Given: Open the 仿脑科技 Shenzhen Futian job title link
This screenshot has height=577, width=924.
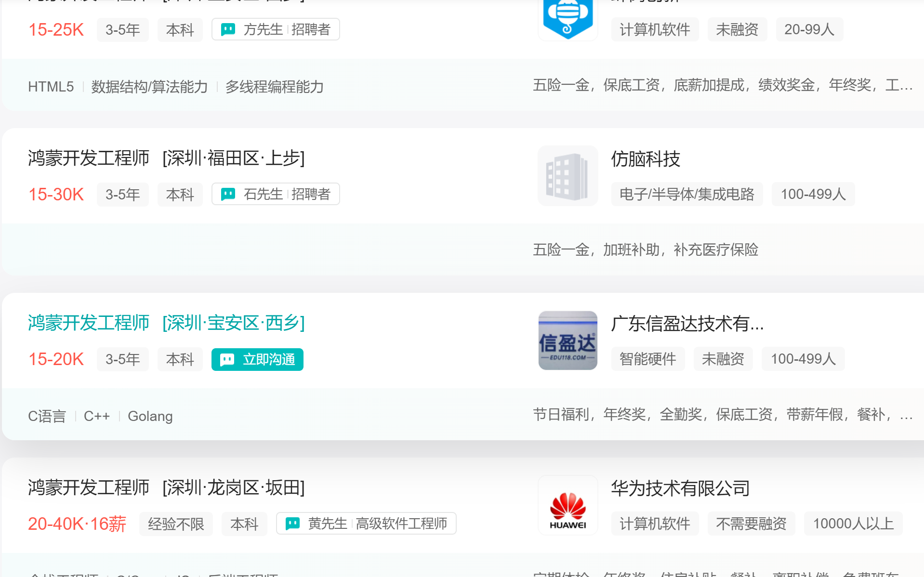Looking at the screenshot, I should click(166, 158).
